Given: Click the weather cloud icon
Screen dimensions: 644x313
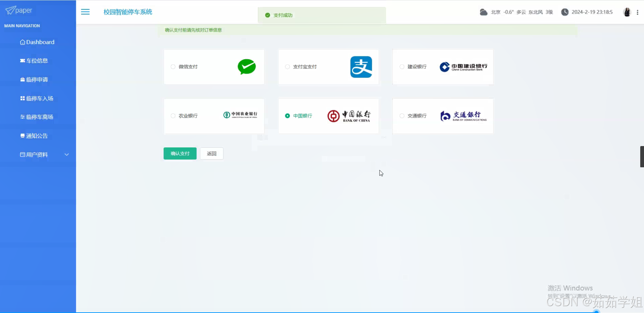Looking at the screenshot, I should 484,12.
